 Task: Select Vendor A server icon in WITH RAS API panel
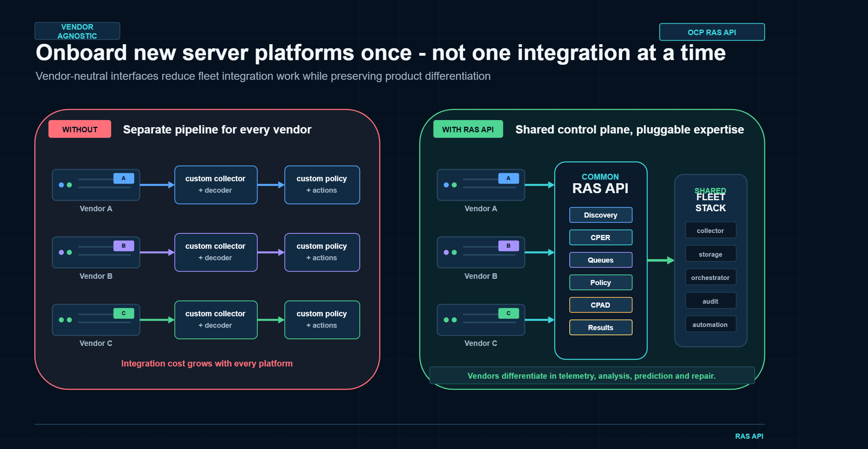pyautogui.click(x=481, y=185)
